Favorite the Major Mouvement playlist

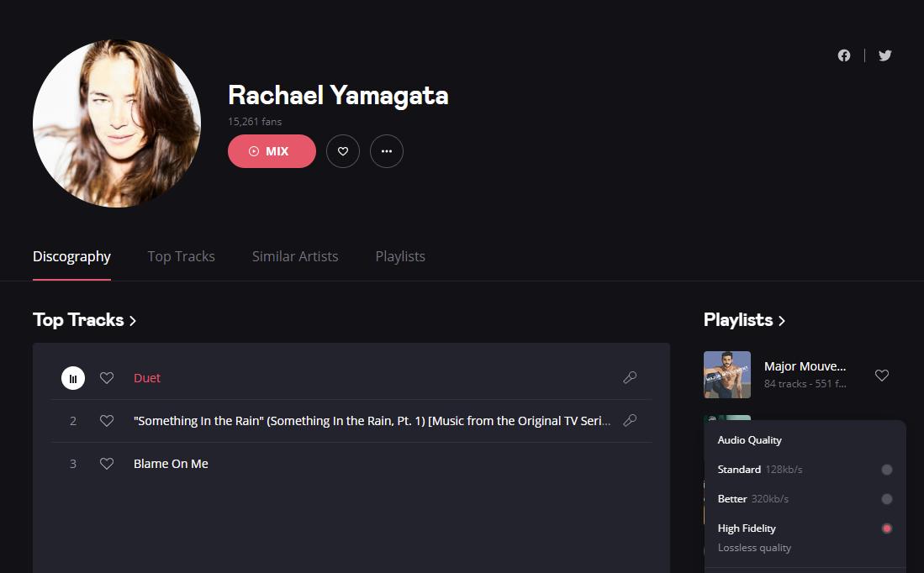(882, 375)
